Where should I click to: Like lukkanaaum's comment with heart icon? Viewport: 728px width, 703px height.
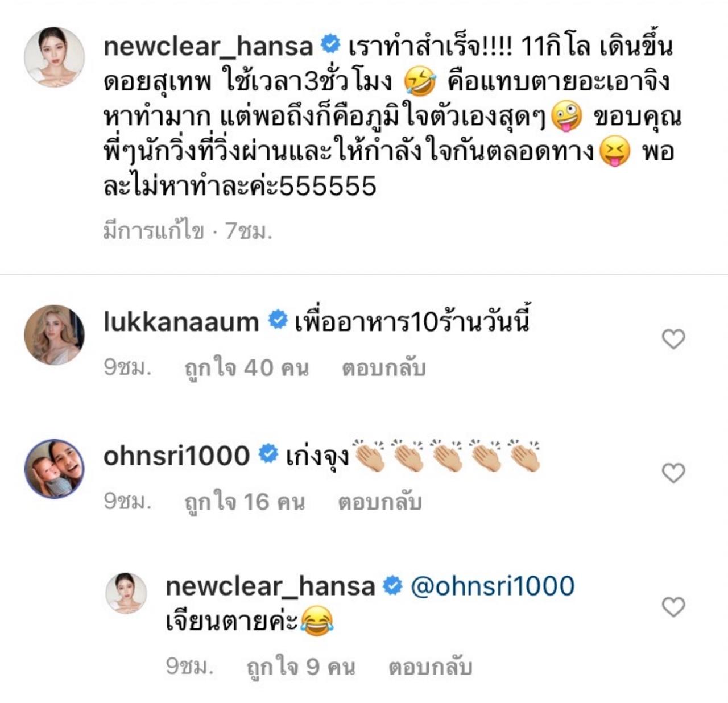tap(673, 339)
